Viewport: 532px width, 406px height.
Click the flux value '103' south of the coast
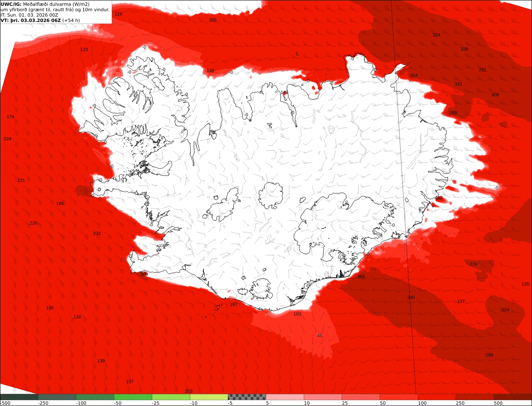[x=297, y=314]
